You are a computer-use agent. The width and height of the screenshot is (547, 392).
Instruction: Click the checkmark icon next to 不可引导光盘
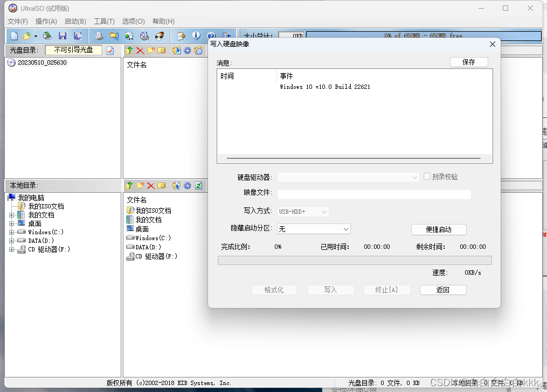[110, 51]
